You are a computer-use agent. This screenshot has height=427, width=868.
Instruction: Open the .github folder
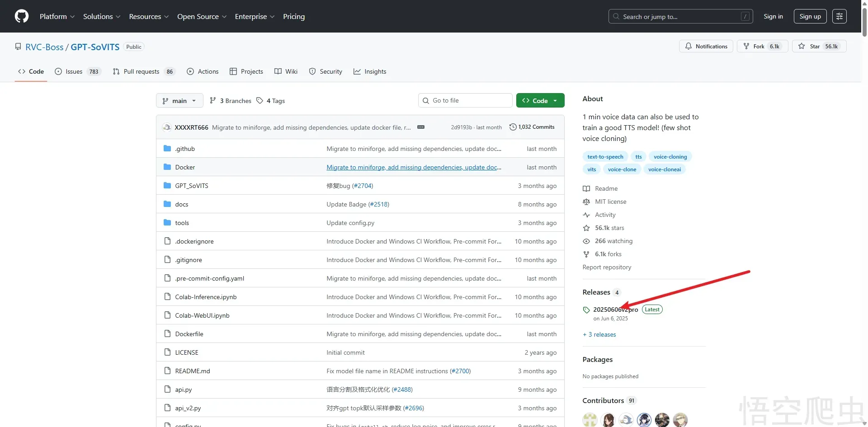pos(185,149)
